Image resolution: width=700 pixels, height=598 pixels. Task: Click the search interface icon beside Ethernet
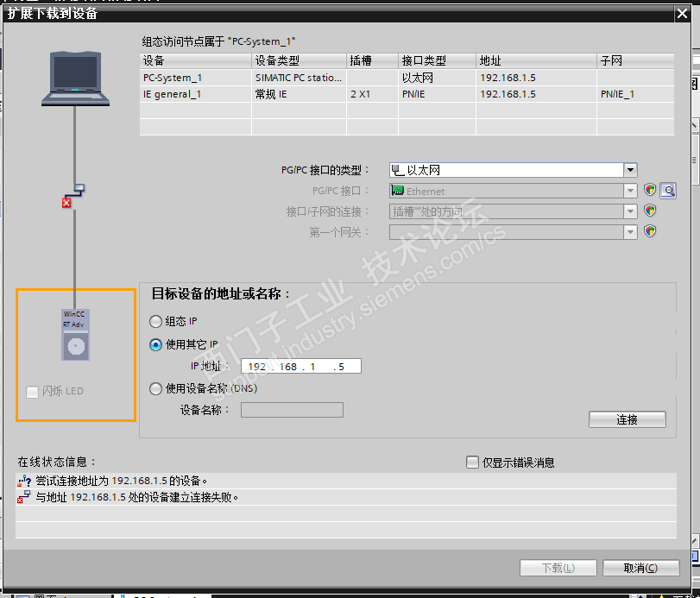668,191
